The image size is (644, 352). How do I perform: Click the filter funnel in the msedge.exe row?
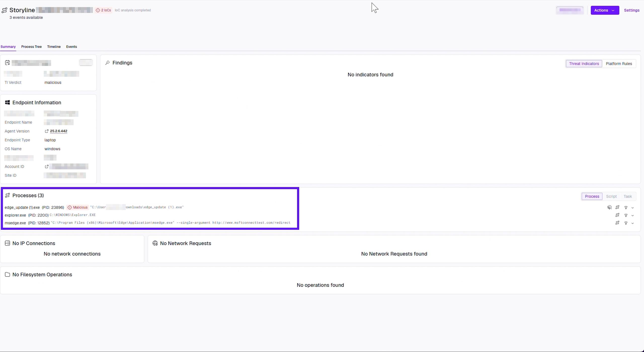[x=626, y=223]
